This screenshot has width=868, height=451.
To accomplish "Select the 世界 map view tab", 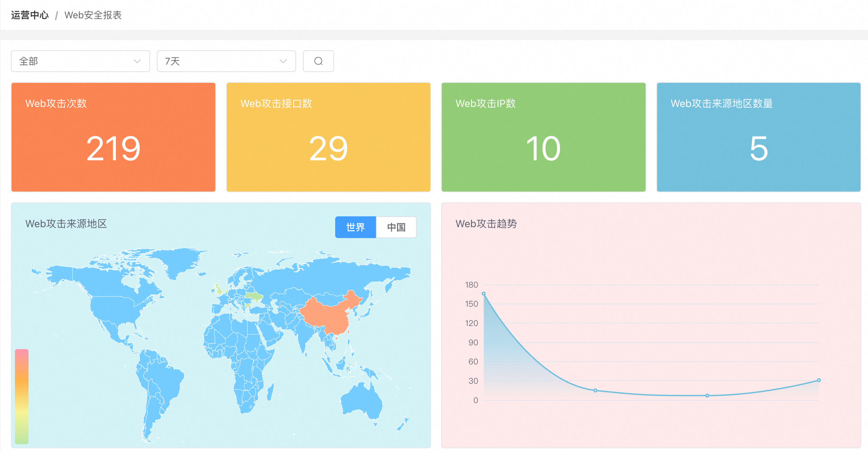I will coord(355,227).
